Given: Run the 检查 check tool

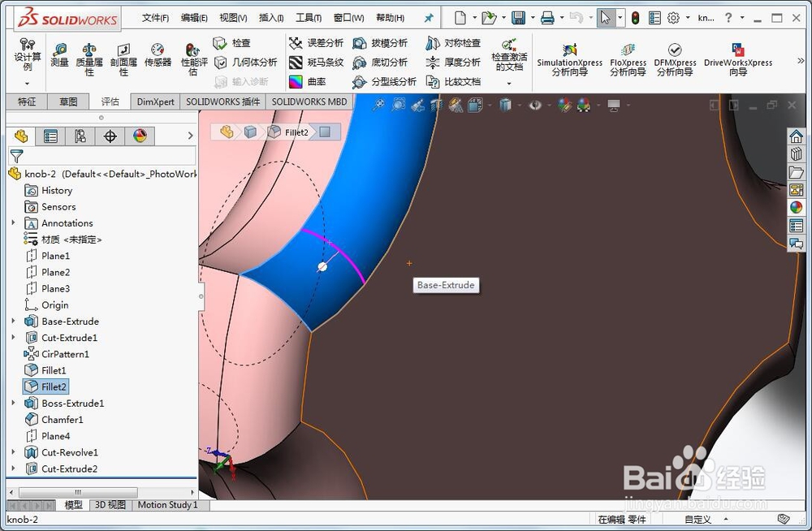Looking at the screenshot, I should pos(231,43).
